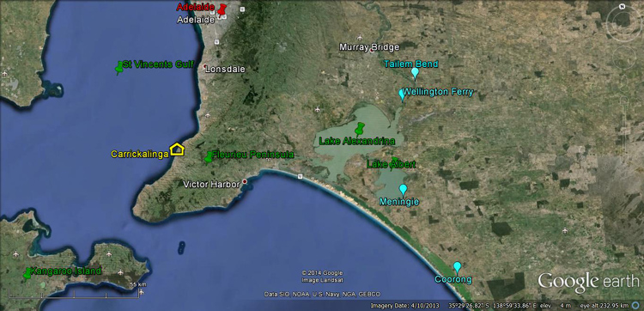The height and width of the screenshot is (311, 644).
Task: Click the yellow Carrickalinga house icon
Action: coord(177,149)
